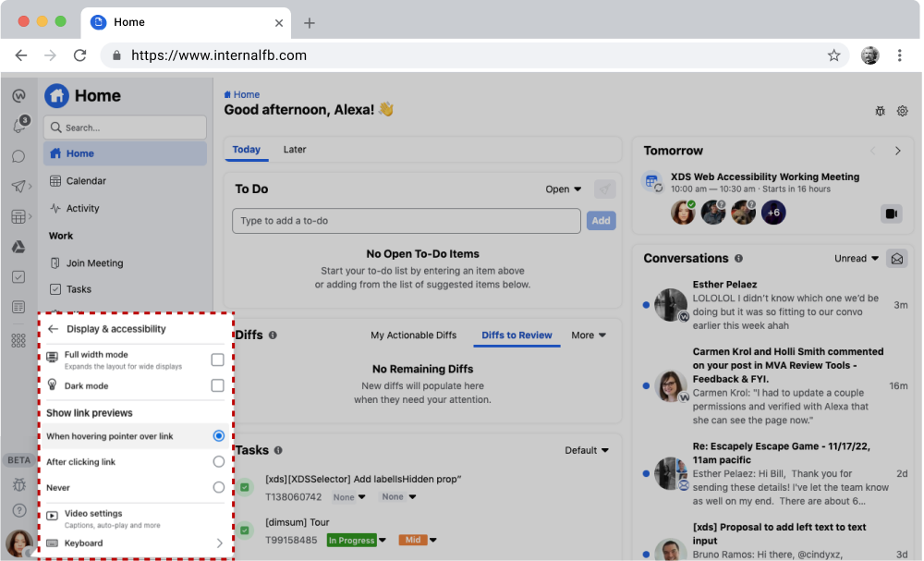924x561 pixels.
Task: Switch to the Later tab
Action: (295, 150)
